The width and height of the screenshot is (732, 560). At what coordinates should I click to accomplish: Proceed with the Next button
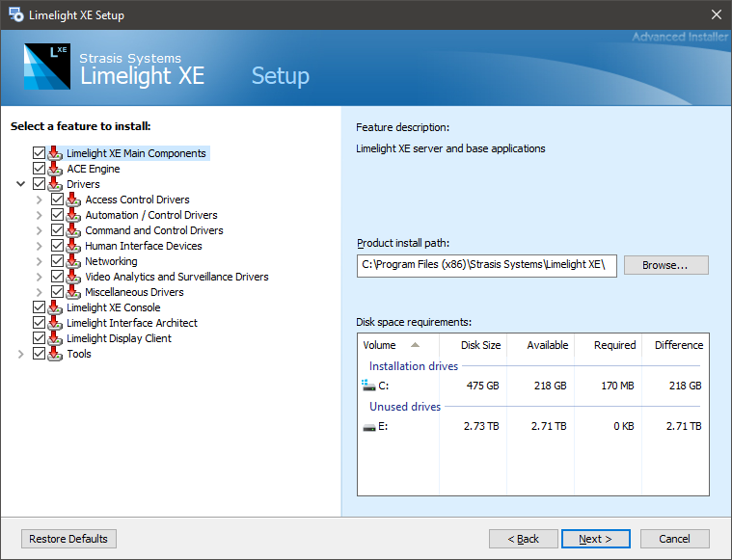click(x=596, y=539)
